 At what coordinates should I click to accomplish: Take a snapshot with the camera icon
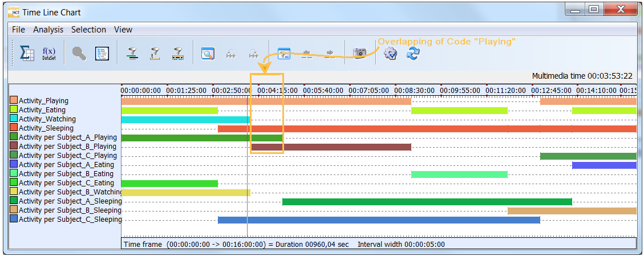click(x=360, y=52)
